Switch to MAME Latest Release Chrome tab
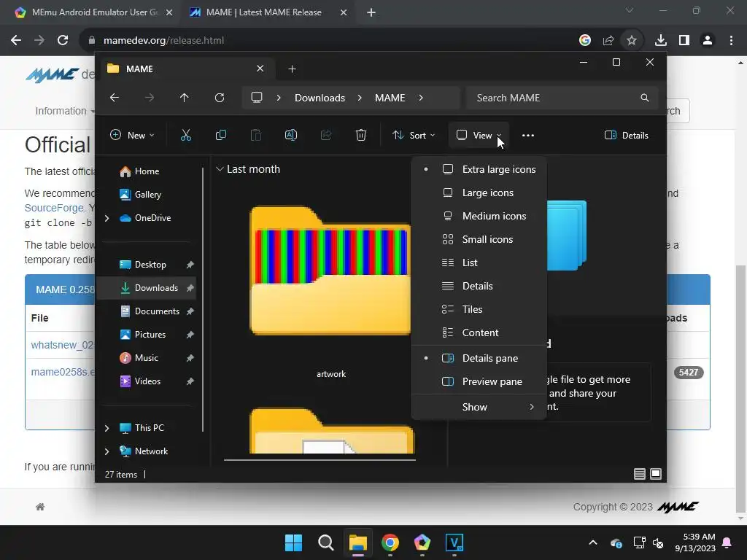 [x=264, y=12]
